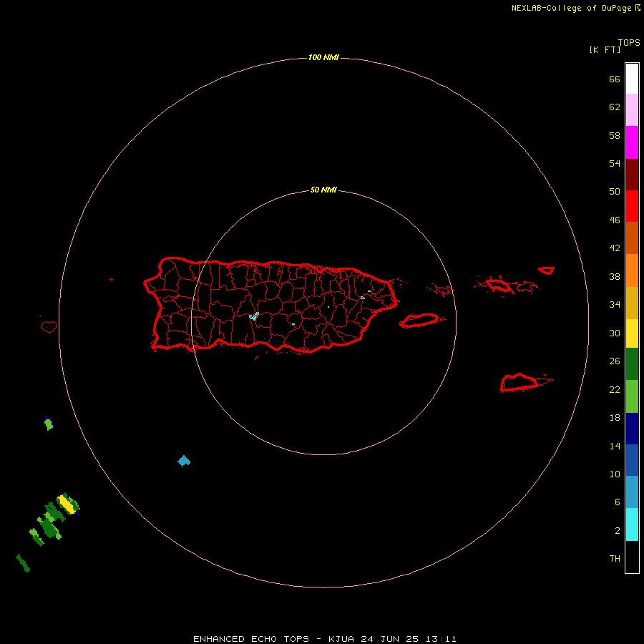Click the '46' legend value
The height and width of the screenshot is (644, 644).
(x=615, y=220)
